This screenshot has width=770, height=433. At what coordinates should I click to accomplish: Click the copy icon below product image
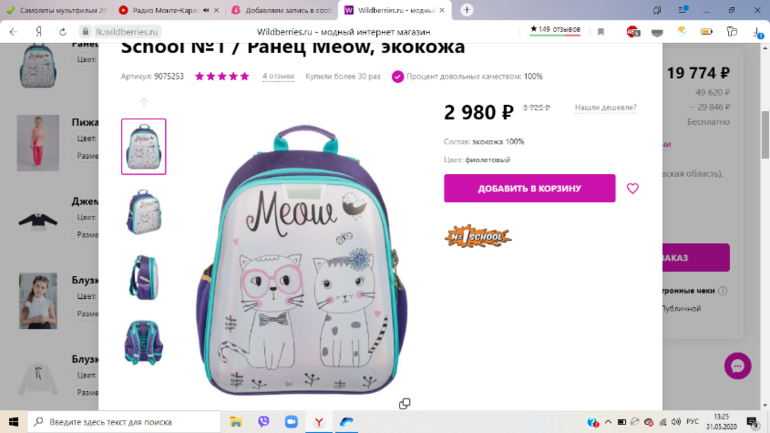[x=405, y=404]
